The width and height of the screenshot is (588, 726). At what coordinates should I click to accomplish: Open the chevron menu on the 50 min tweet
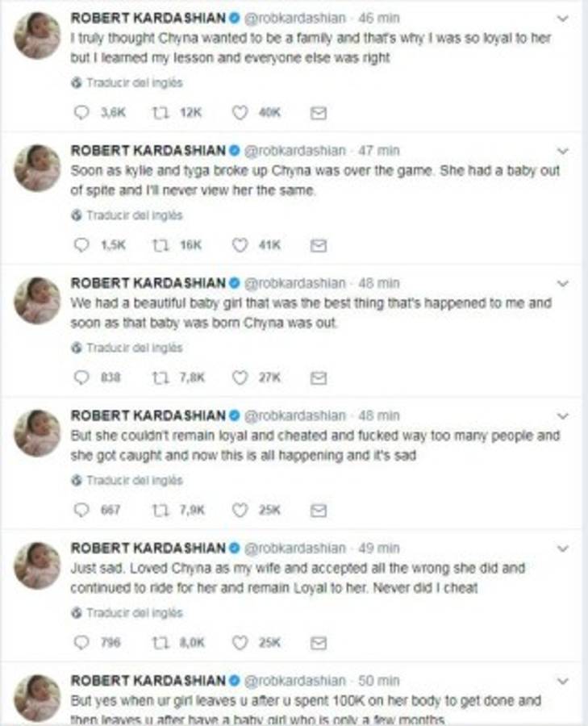click(x=563, y=681)
